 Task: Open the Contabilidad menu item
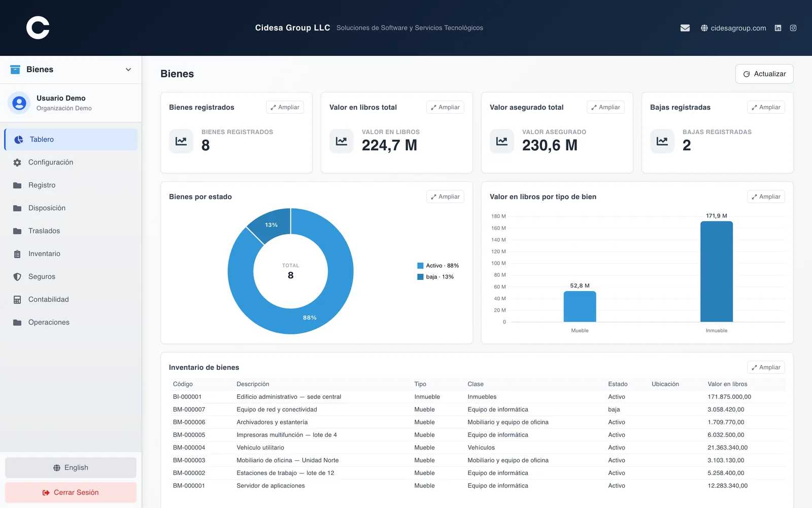[x=71, y=300]
